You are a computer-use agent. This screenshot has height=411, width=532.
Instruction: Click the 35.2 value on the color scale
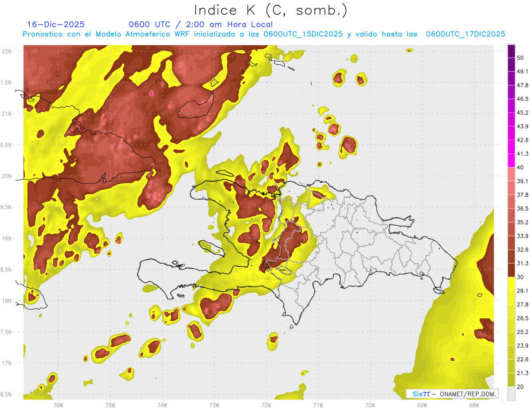[x=523, y=222]
